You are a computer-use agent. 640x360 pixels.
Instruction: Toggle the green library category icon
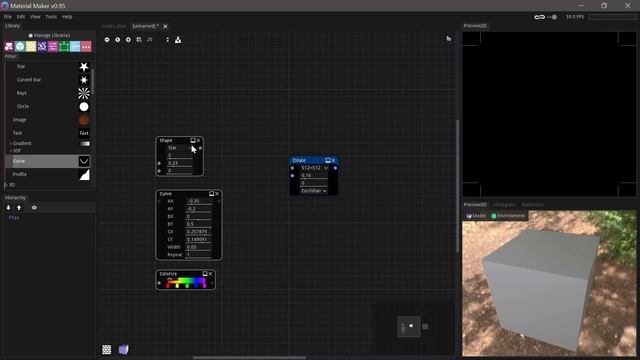[x=64, y=47]
